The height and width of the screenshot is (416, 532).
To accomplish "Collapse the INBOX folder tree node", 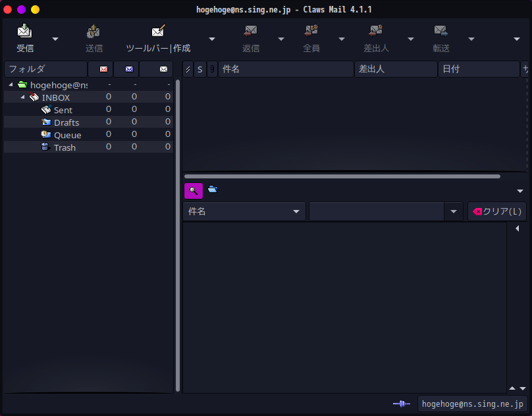I will point(22,97).
